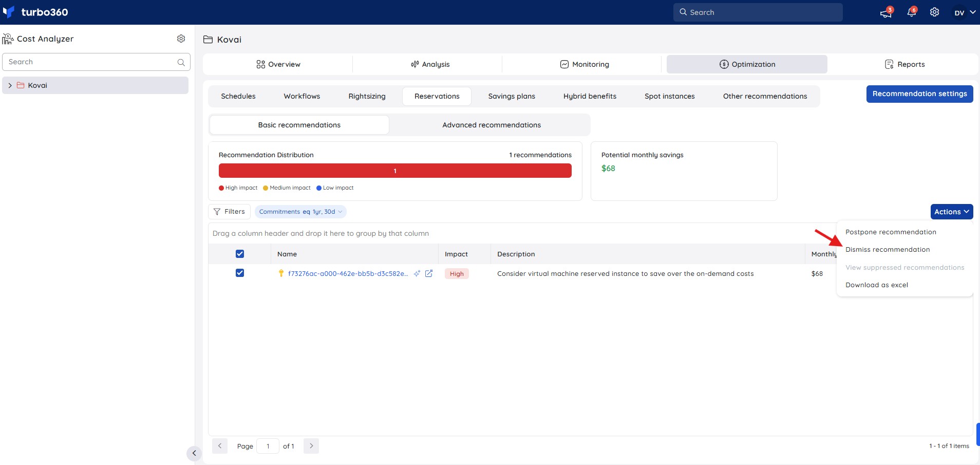The width and height of the screenshot is (980, 465).
Task: Click the AI sparkle icon beside recommendation name
Action: [x=417, y=273]
